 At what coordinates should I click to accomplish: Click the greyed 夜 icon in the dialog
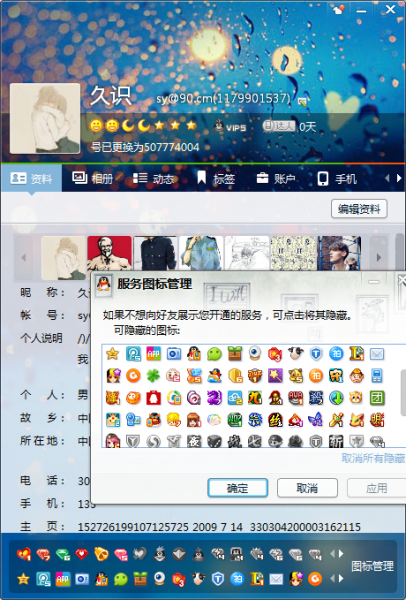click(x=194, y=441)
